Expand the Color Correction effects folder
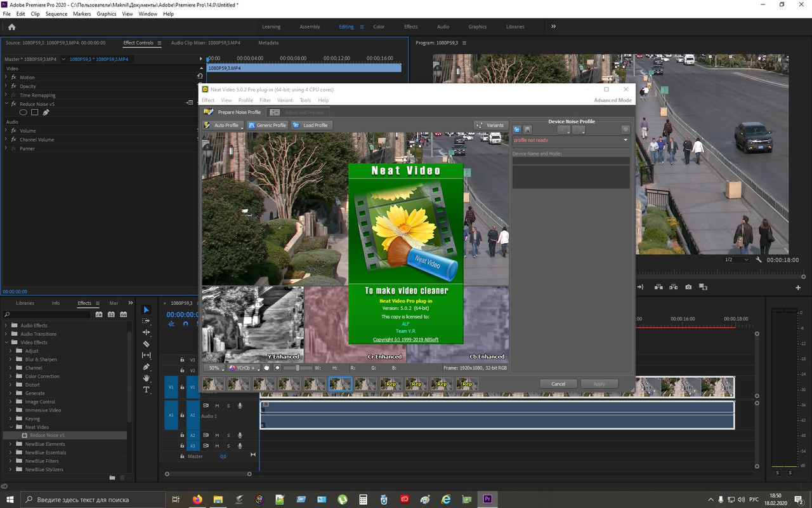This screenshot has width=812, height=508. coord(11,376)
